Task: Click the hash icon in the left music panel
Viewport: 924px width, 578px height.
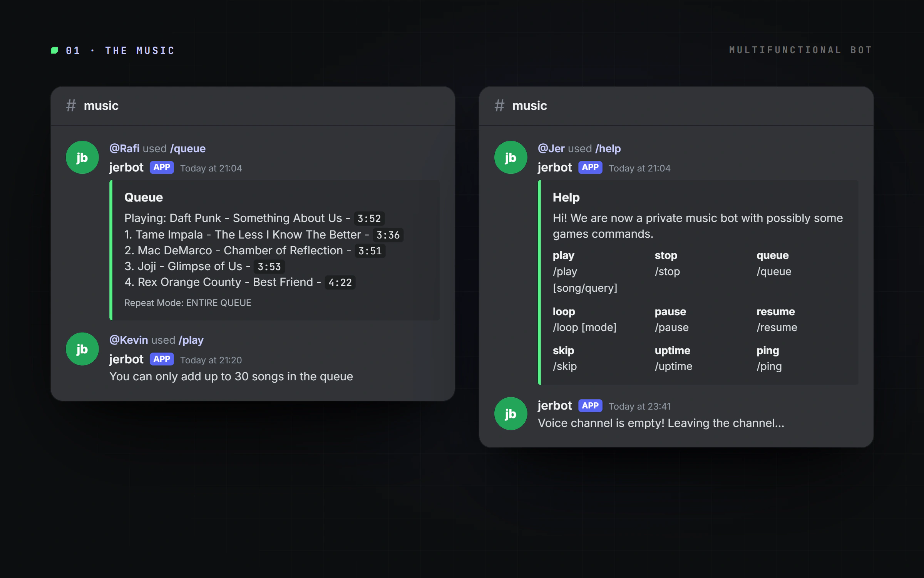Action: [71, 106]
